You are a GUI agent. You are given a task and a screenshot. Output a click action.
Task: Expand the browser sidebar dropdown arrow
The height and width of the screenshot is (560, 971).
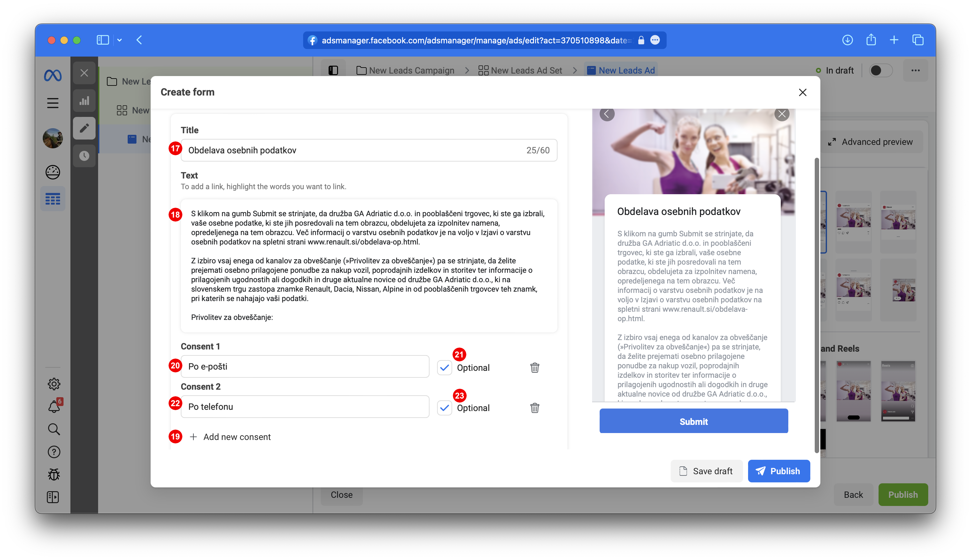(120, 40)
